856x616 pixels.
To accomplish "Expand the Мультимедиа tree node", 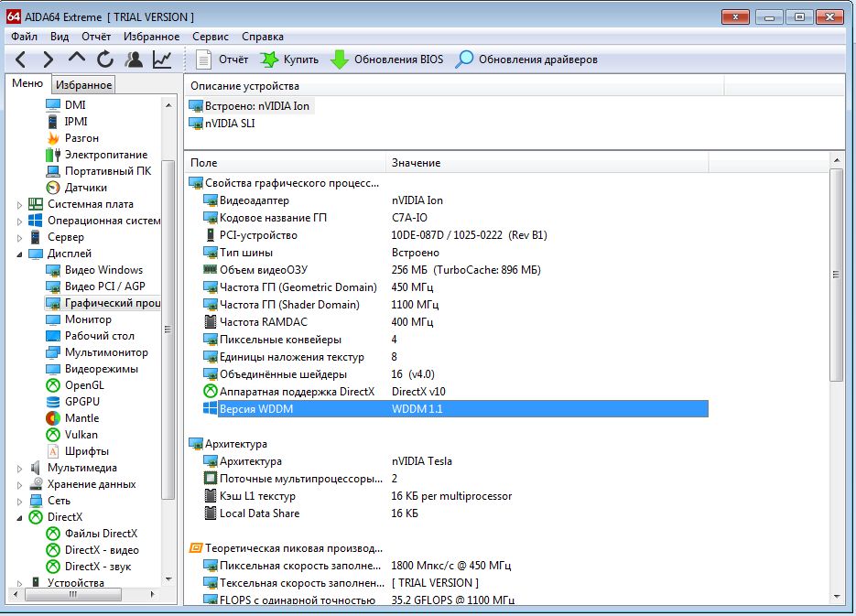I will (x=19, y=469).
